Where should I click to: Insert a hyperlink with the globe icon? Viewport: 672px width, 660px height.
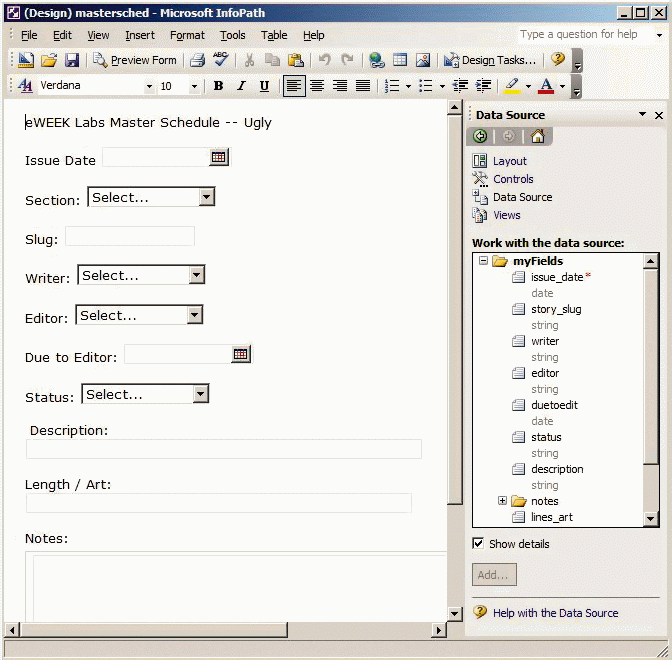(x=377, y=60)
